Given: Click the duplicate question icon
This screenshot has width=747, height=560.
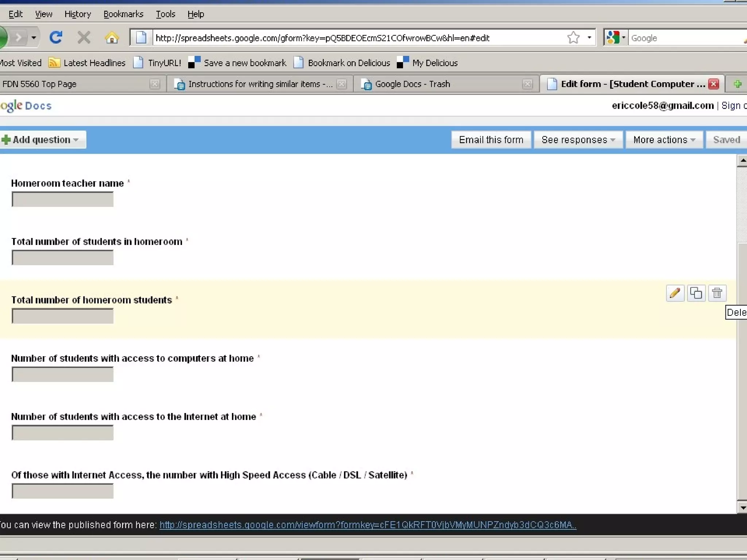Looking at the screenshot, I should [x=696, y=293].
